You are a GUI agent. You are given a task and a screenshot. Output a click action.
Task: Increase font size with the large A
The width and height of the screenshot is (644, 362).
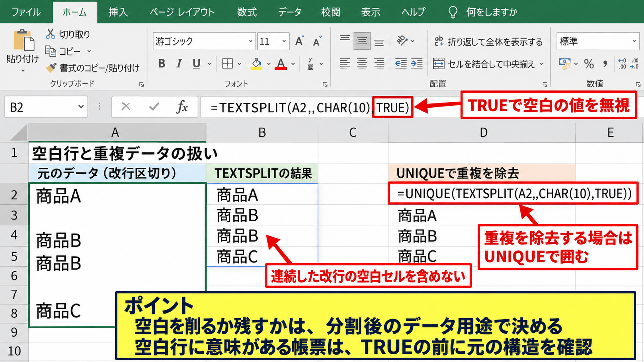[x=299, y=41]
